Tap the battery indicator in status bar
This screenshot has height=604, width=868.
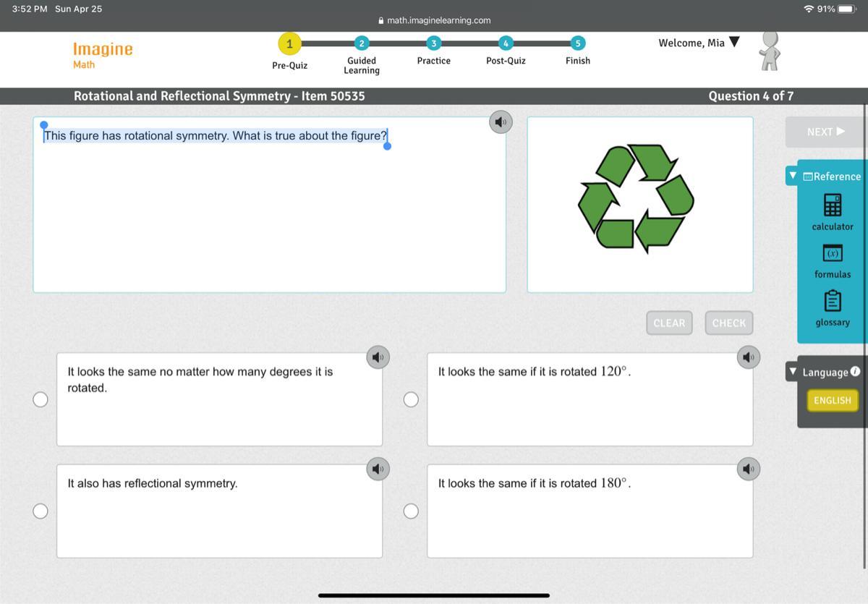847,9
